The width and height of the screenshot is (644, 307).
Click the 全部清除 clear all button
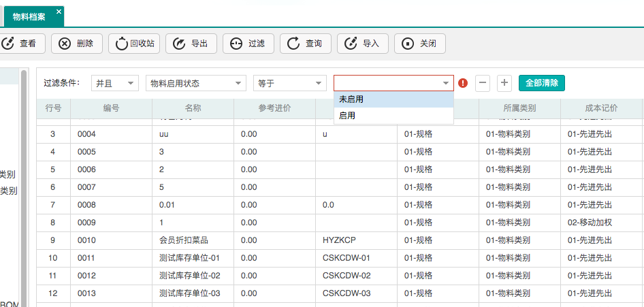(x=541, y=83)
